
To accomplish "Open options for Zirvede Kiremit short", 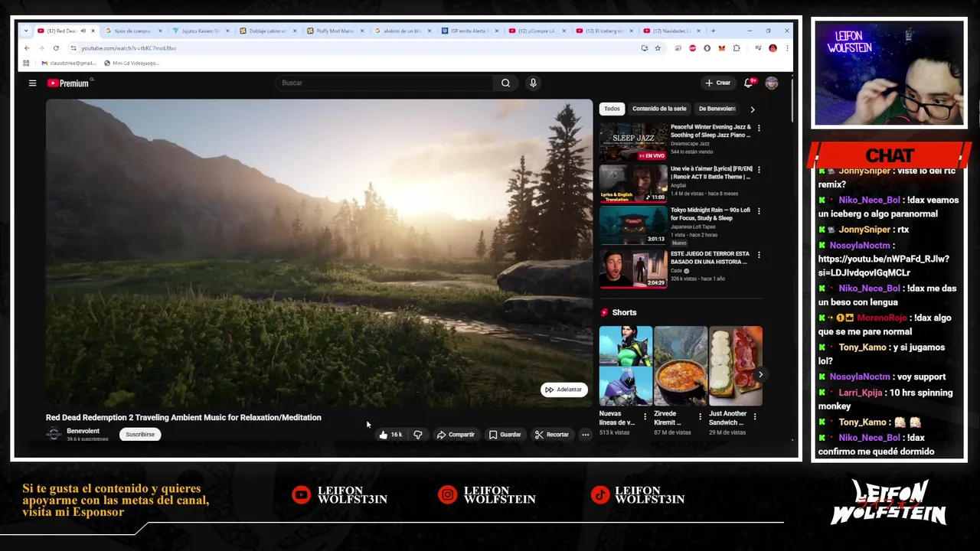I will coord(700,417).
